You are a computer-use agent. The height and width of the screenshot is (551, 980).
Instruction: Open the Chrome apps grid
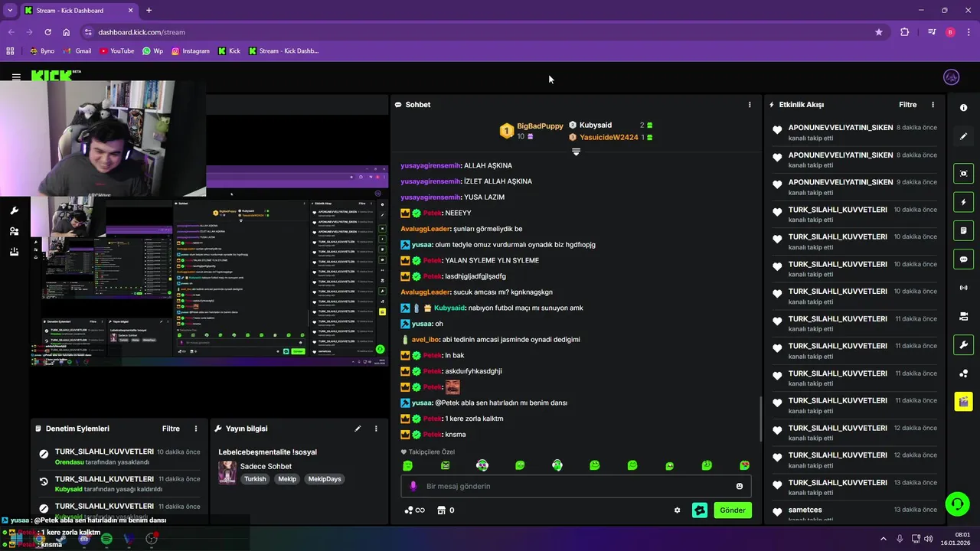pos(10,51)
